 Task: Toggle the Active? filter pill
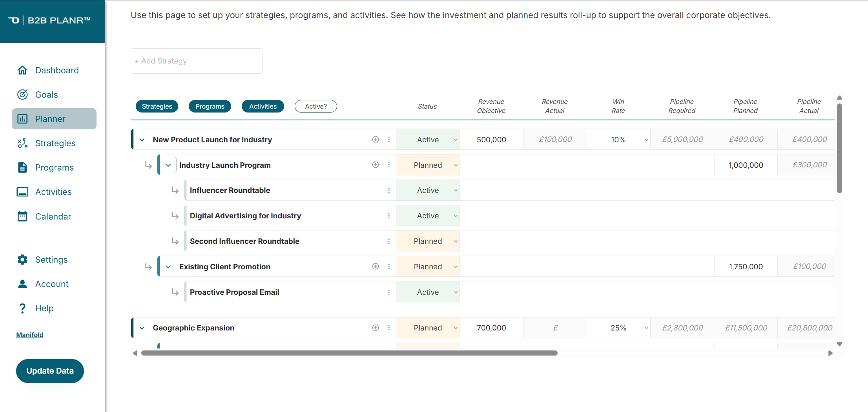coord(316,106)
